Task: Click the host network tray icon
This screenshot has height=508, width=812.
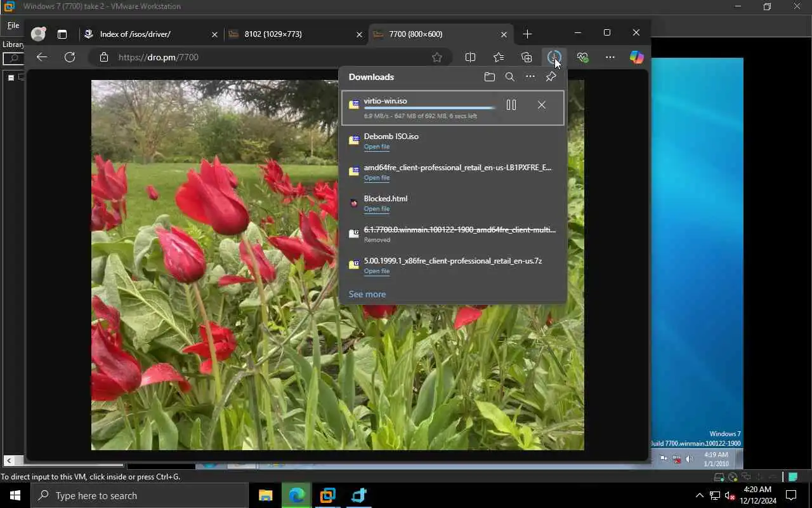Action: 714,495
